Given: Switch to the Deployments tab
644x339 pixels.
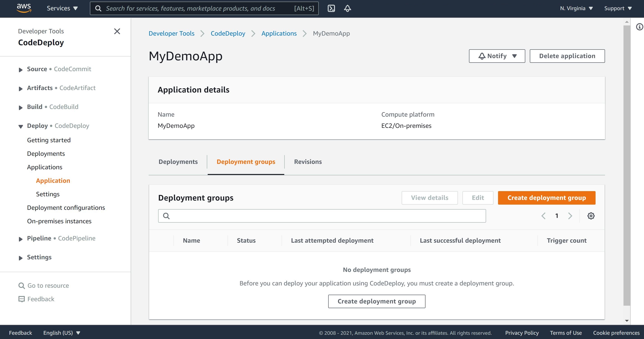Looking at the screenshot, I should 178,162.
